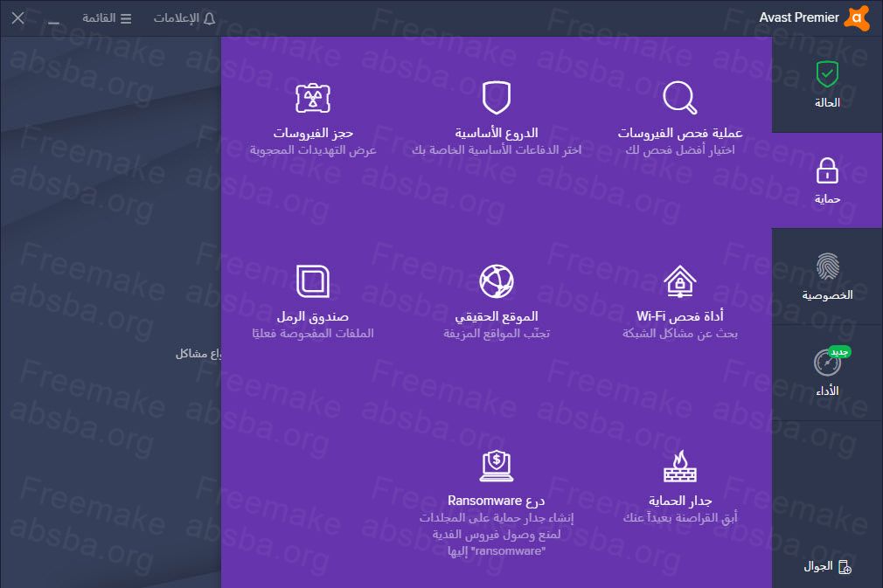Image resolution: width=883 pixels, height=588 pixels.
Task: Click the عملية فحص الفيروسات title
Action: (x=679, y=133)
